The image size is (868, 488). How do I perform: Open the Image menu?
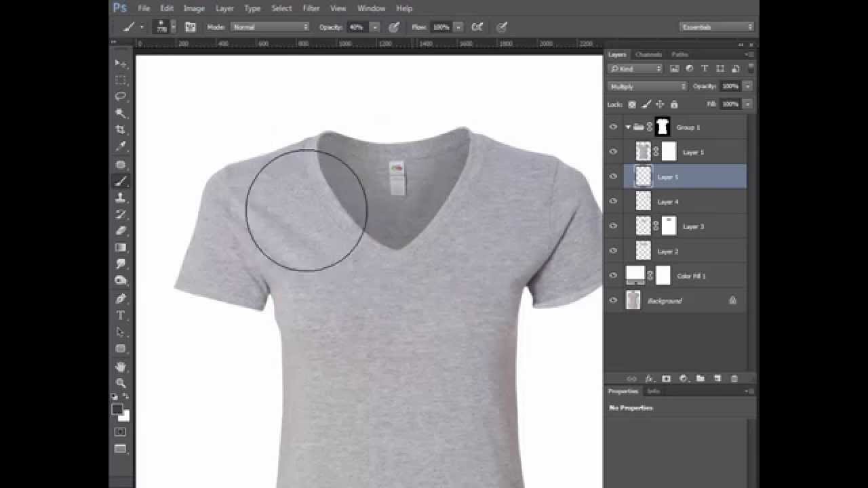point(194,8)
